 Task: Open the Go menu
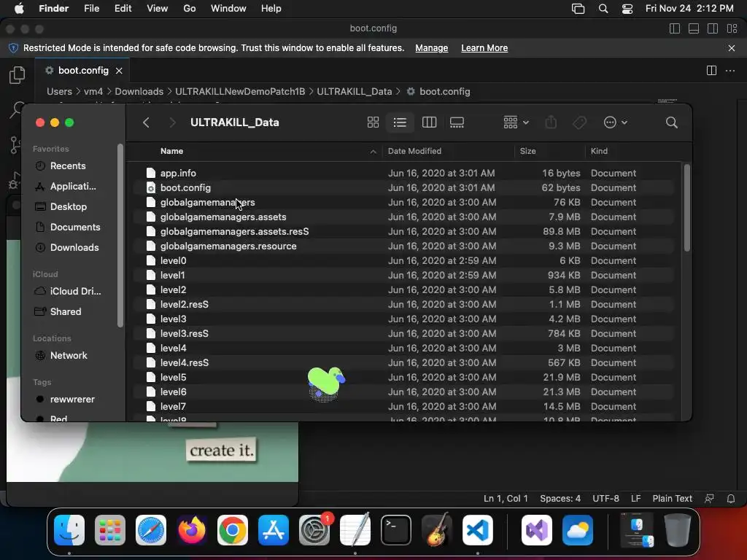coord(190,9)
